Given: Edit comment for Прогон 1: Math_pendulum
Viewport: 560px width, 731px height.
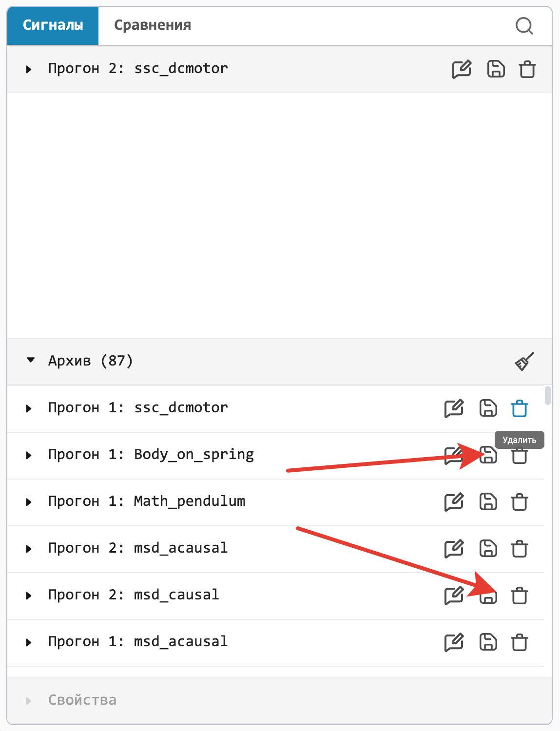Looking at the screenshot, I should pyautogui.click(x=454, y=502).
